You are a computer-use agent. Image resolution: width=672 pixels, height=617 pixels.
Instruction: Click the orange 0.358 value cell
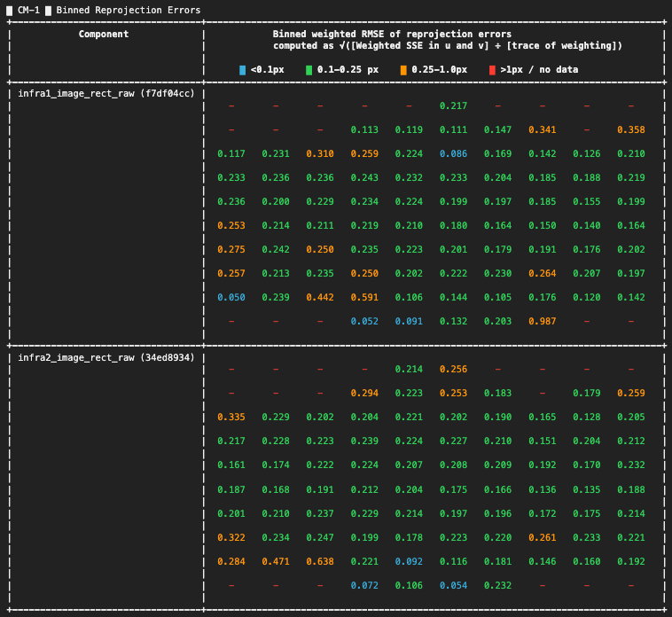[630, 129]
